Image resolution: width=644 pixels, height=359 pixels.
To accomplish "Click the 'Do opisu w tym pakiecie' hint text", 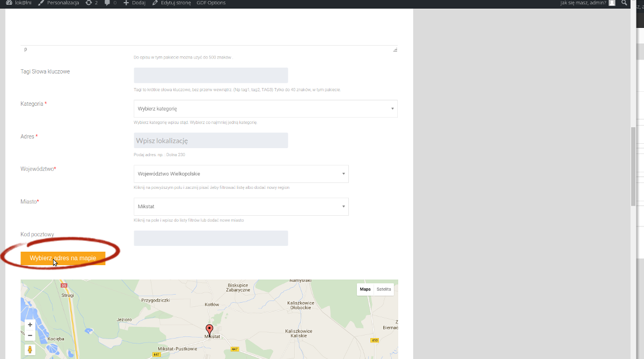I will (x=183, y=57).
